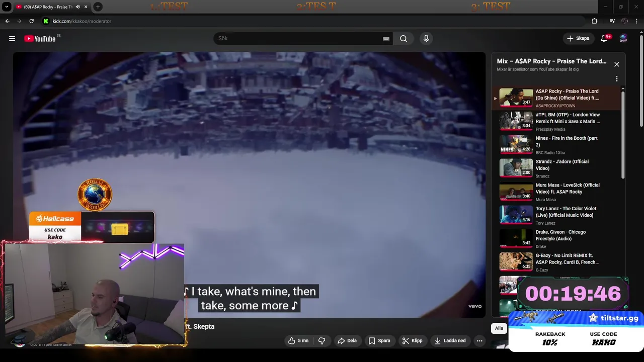
Task: Select the Alla filter chip
Action: [499, 328]
